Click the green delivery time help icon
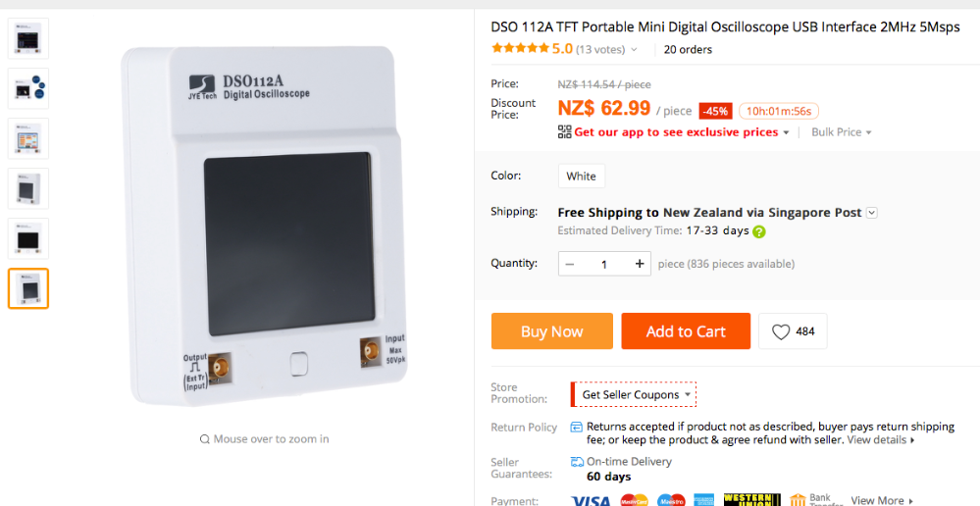Viewport: 980px width, 506px height. (758, 231)
